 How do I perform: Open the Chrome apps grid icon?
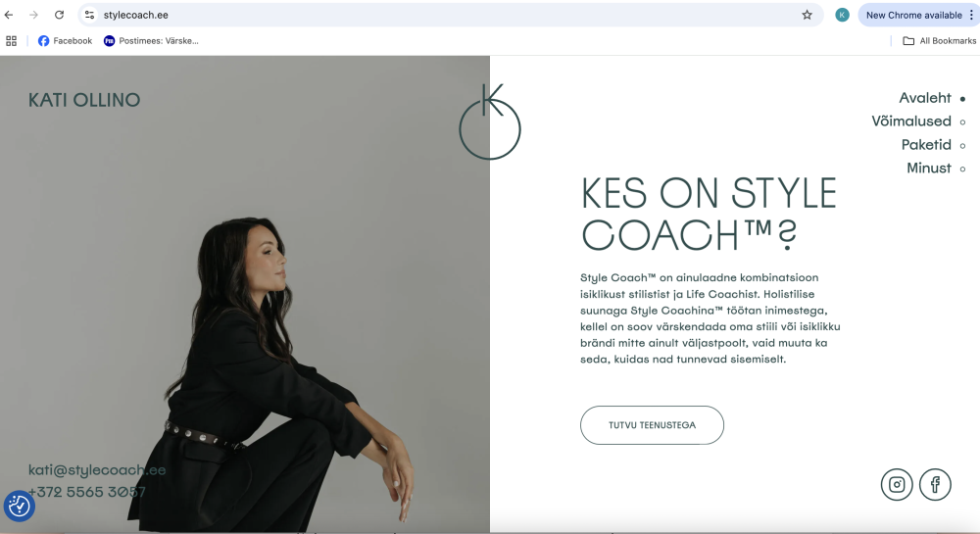pyautogui.click(x=11, y=41)
